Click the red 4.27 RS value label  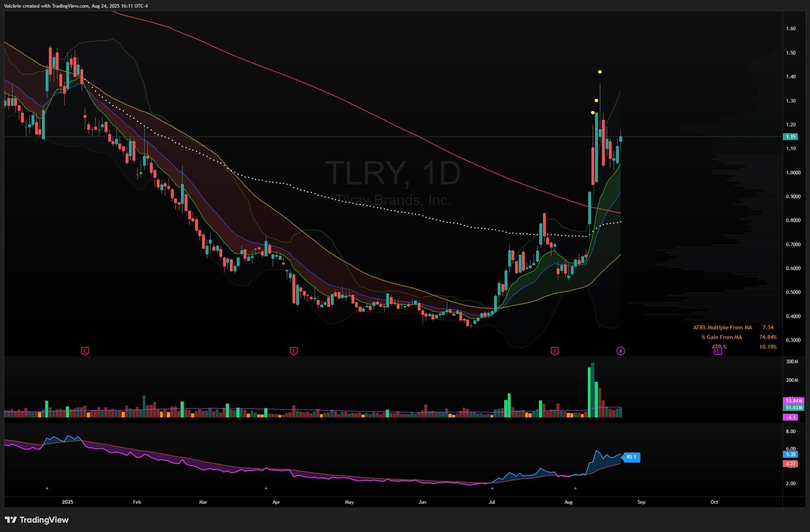coord(791,464)
